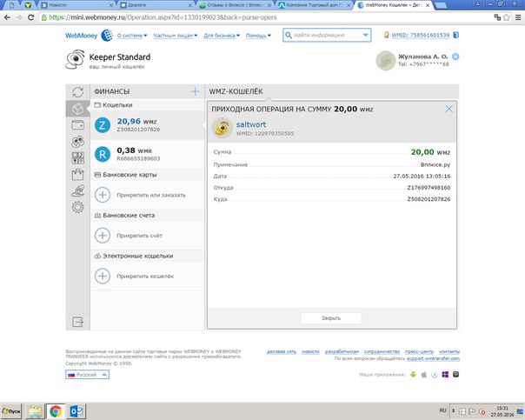Image resolution: width=525 pixels, height=420 pixels.
Task: Click the saltwort avatar image
Action: point(223,128)
